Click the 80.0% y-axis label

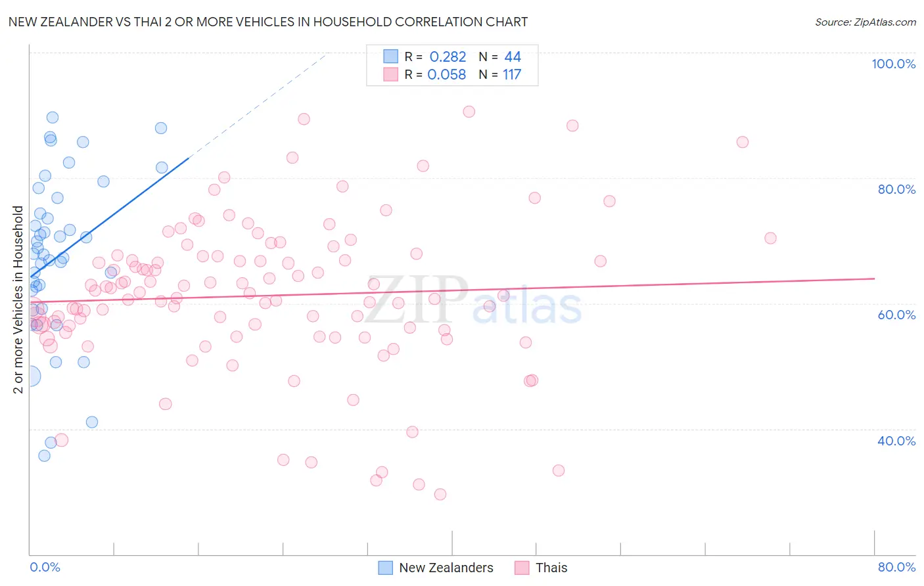click(x=896, y=189)
